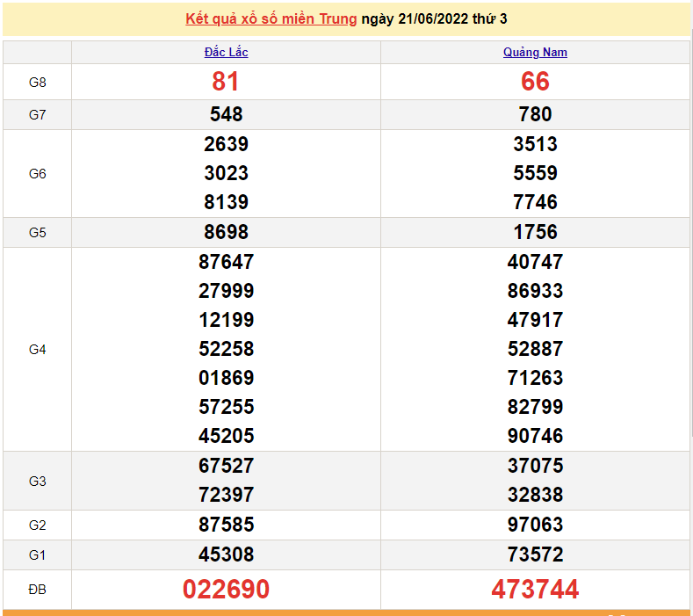Open the 'Kết quả xổ số miền Trung' link
Image resolution: width=693 pixels, height=616 pixels.
pyautogui.click(x=271, y=18)
